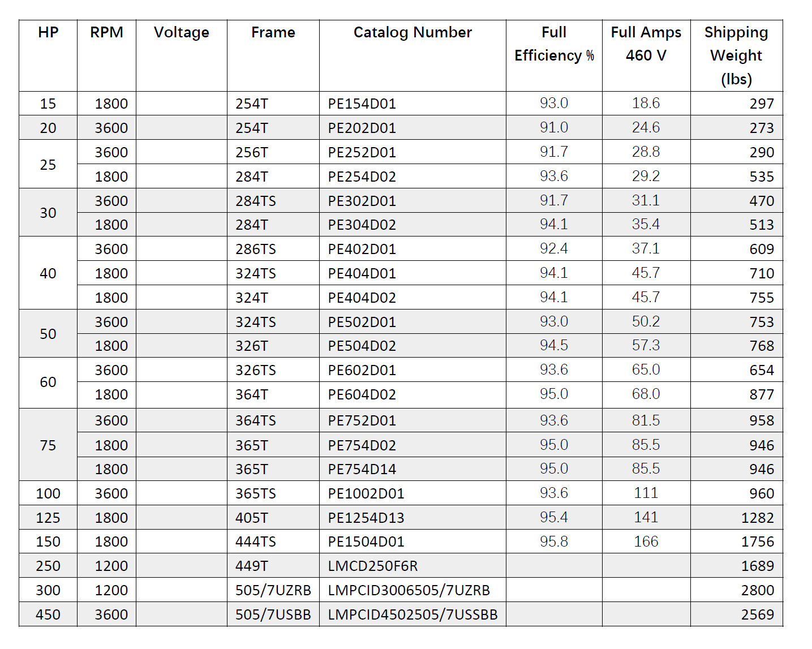Select full amps value 166
The image size is (812, 649).
click(646, 541)
